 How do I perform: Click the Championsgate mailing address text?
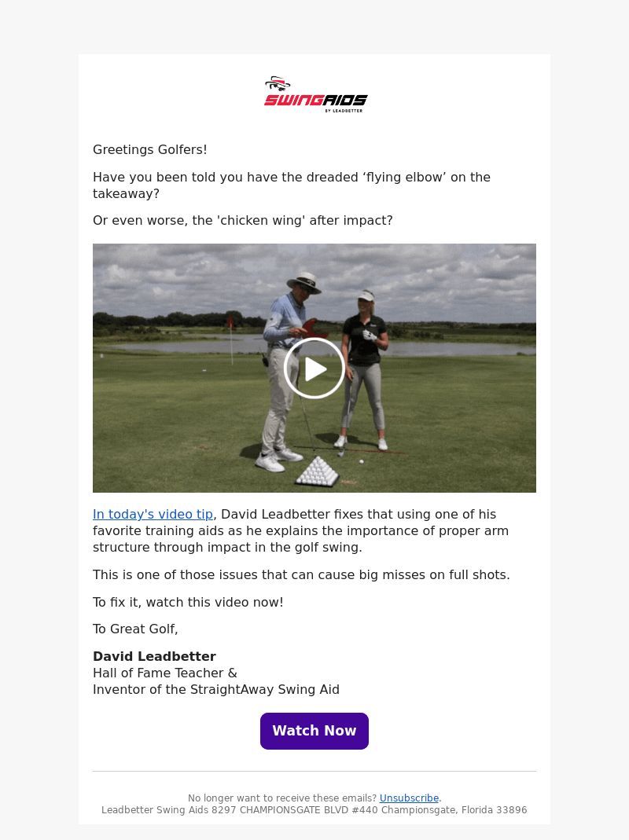click(314, 809)
